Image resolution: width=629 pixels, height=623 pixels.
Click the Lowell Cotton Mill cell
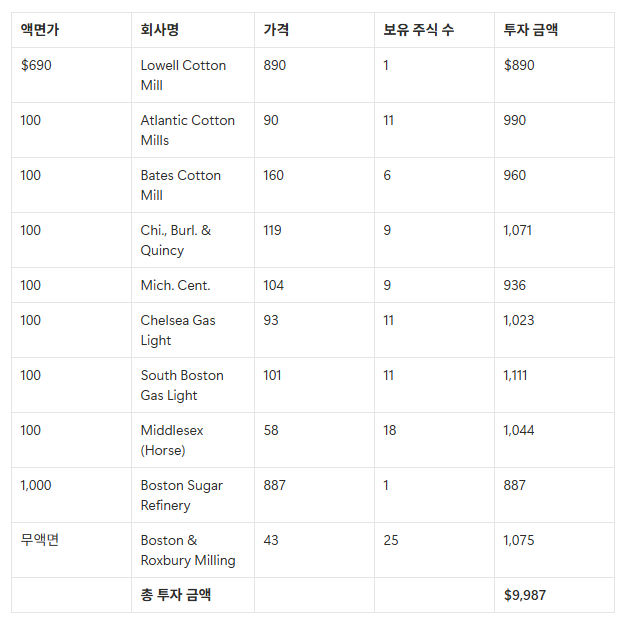(x=183, y=75)
